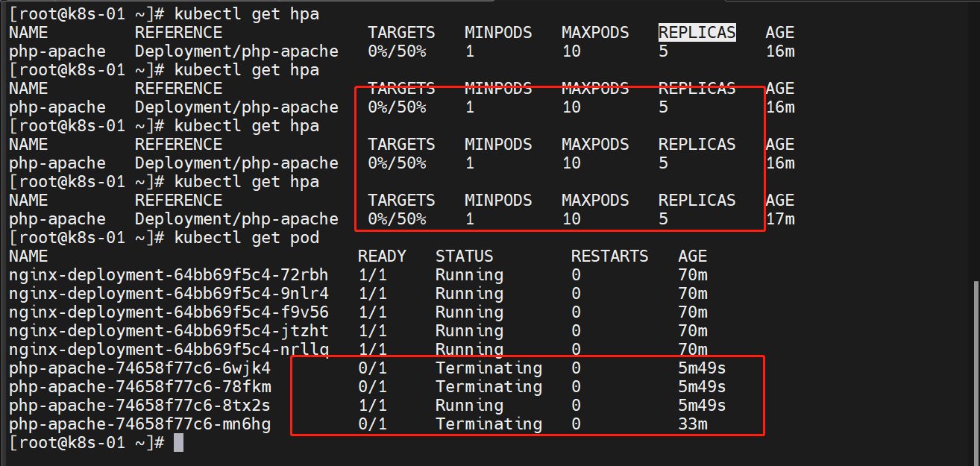Click restarts value 0 of pod jtzht

click(x=576, y=331)
